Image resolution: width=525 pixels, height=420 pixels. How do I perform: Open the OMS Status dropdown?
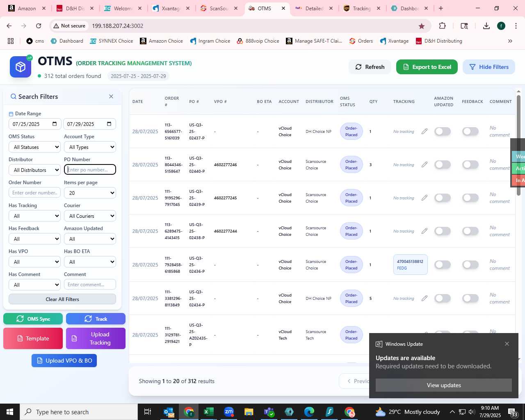click(35, 147)
